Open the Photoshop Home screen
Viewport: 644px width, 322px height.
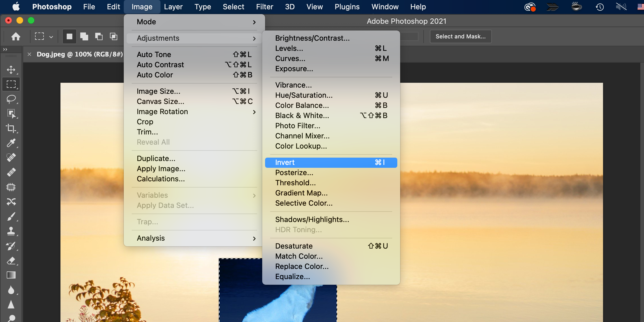[16, 36]
